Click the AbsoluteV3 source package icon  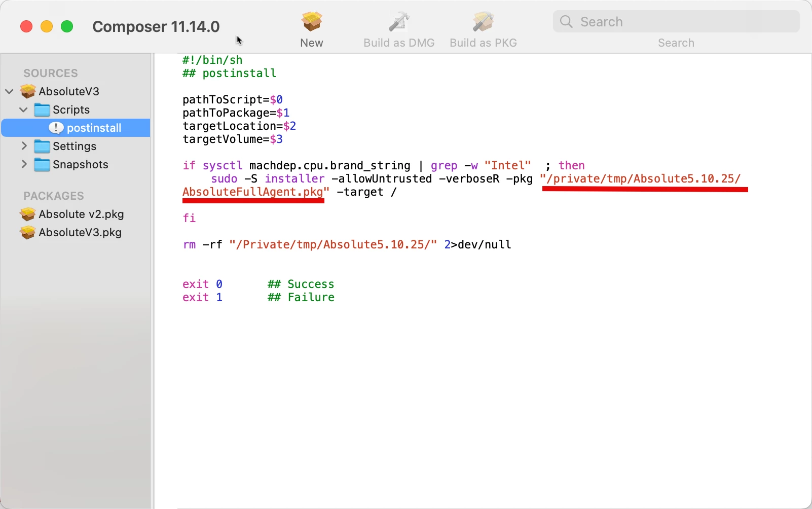click(x=28, y=91)
